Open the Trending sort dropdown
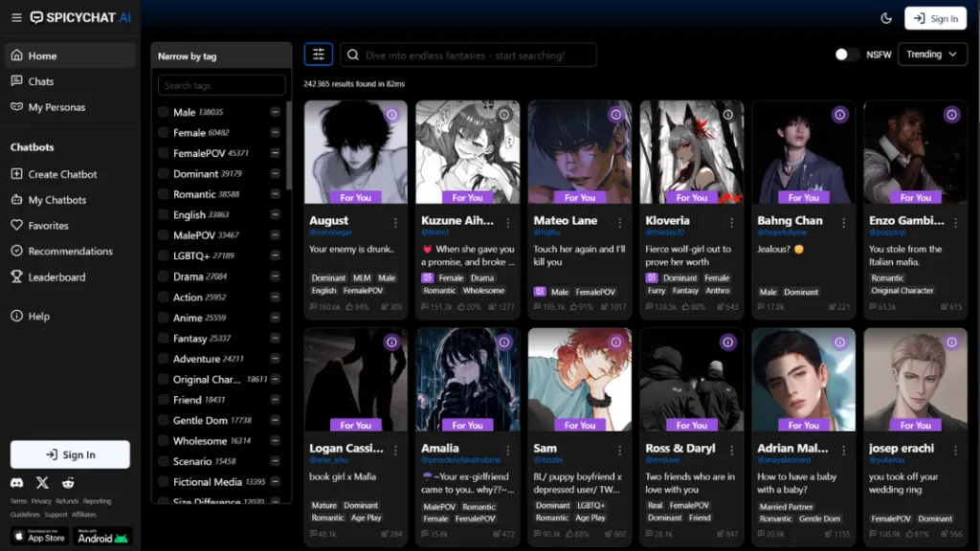The height and width of the screenshot is (551, 980). [931, 55]
